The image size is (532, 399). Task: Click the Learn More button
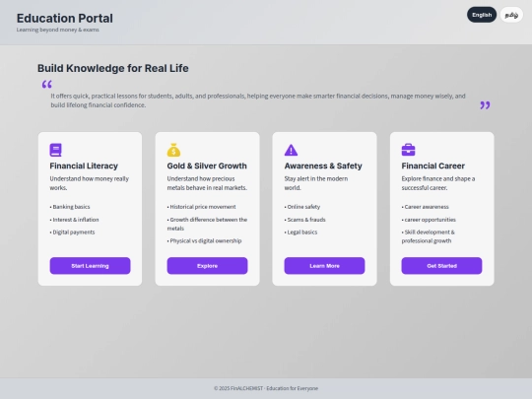324,266
